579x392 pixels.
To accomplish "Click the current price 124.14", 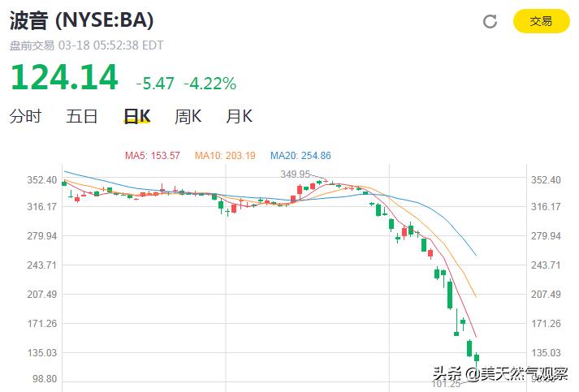I will pyautogui.click(x=64, y=77).
